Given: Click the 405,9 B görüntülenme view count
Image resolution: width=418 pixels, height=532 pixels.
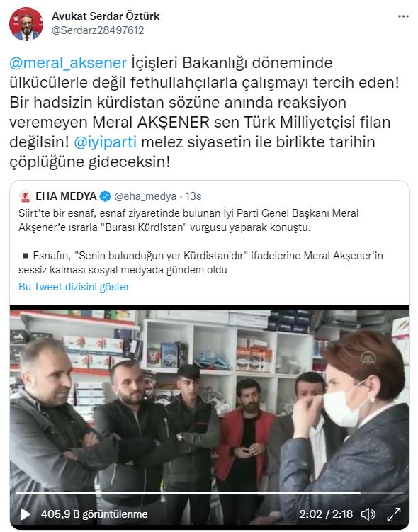Looking at the screenshot, I should (x=94, y=514).
